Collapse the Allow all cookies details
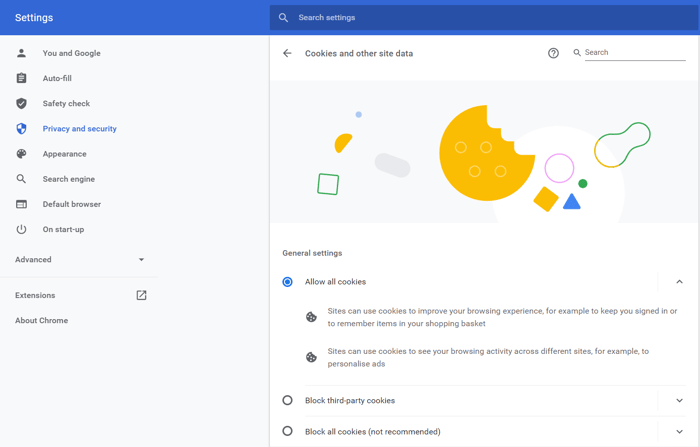 click(679, 282)
